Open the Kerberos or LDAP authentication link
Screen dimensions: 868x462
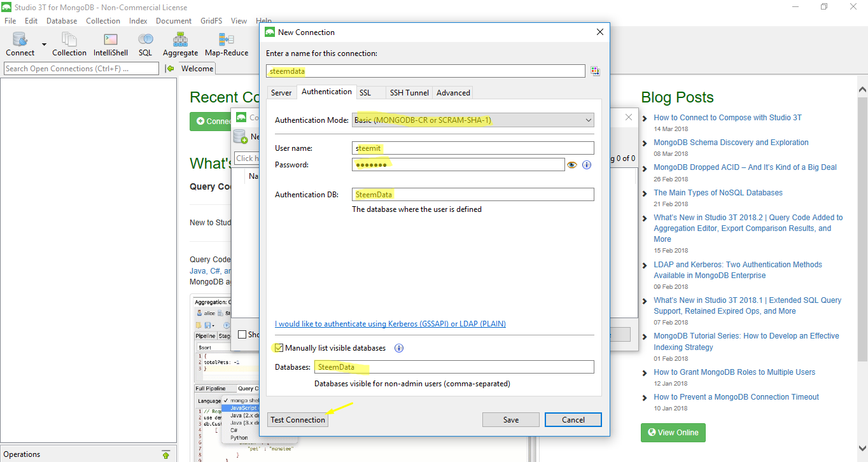pyautogui.click(x=390, y=324)
